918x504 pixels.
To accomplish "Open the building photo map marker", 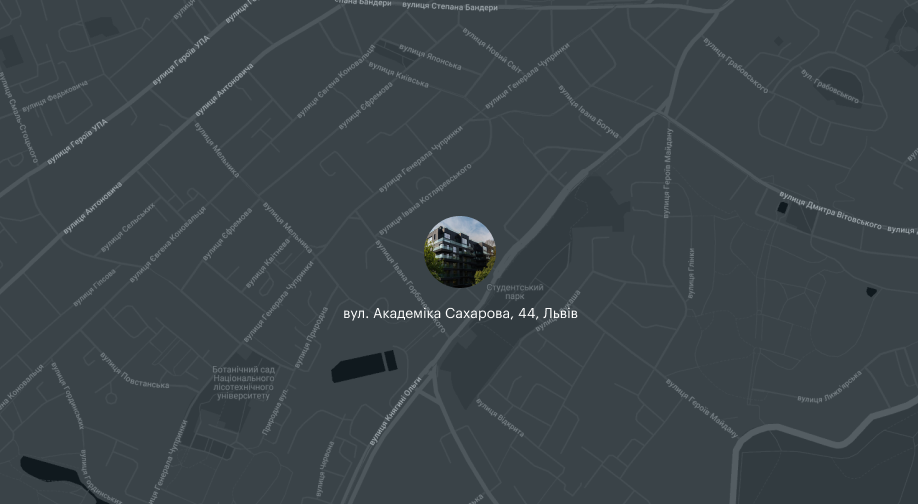I will [460, 252].
